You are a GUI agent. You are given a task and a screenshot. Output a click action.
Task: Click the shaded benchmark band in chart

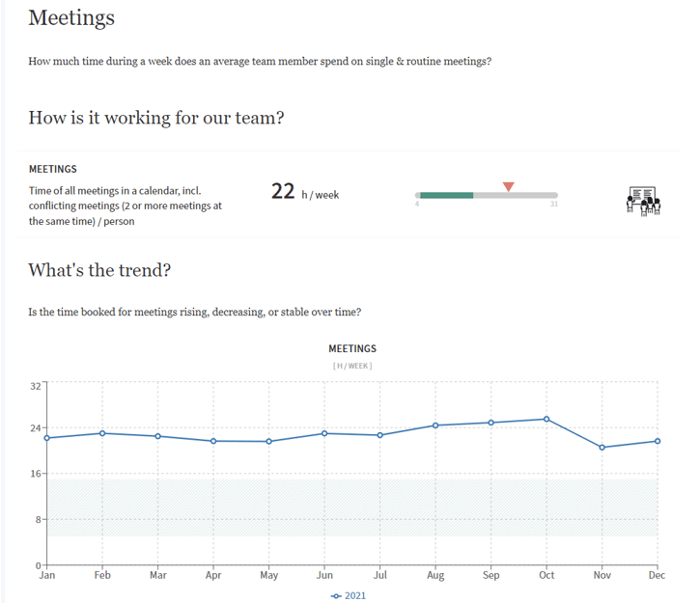[352, 507]
